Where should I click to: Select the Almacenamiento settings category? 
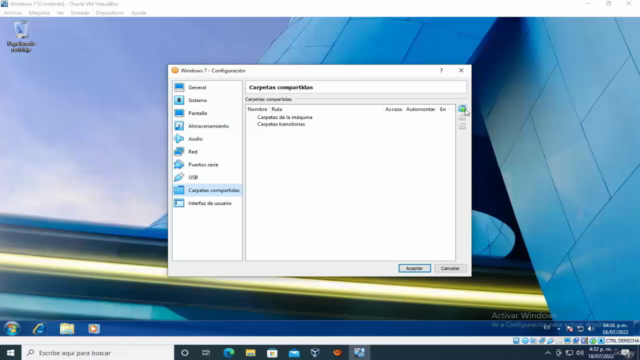207,126
